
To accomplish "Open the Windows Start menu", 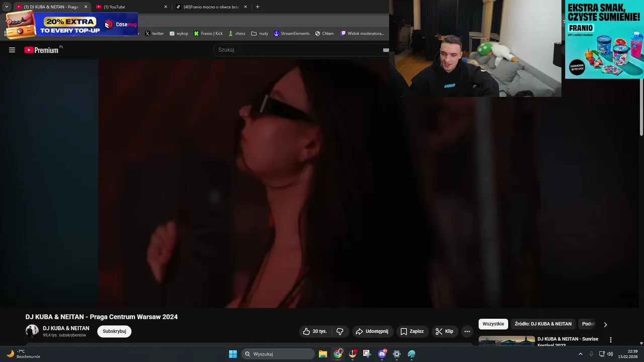I will tap(233, 354).
